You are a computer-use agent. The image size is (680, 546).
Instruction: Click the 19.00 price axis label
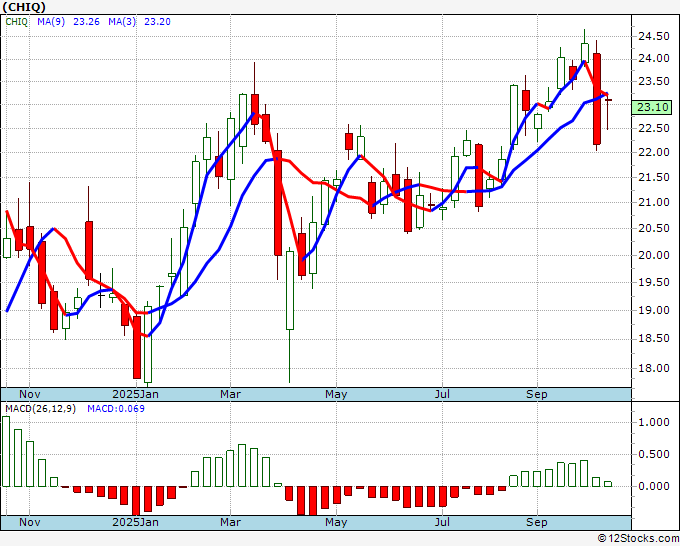654,311
